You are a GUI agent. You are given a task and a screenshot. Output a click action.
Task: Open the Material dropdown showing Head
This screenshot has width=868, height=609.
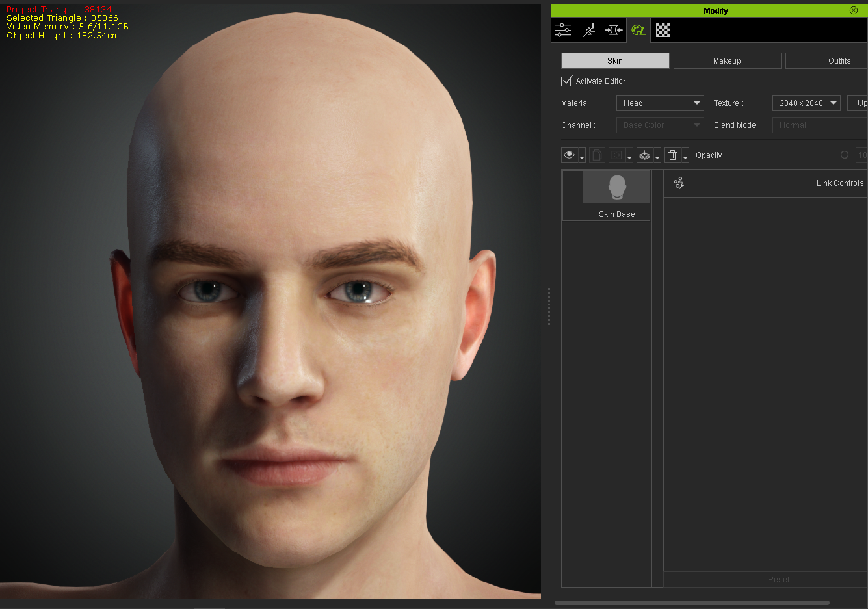point(660,103)
